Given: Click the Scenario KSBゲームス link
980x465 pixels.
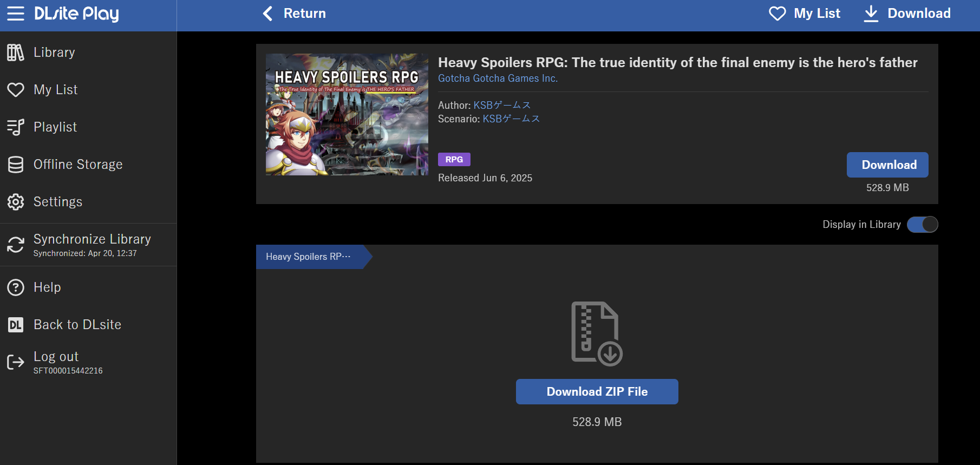Looking at the screenshot, I should [511, 119].
